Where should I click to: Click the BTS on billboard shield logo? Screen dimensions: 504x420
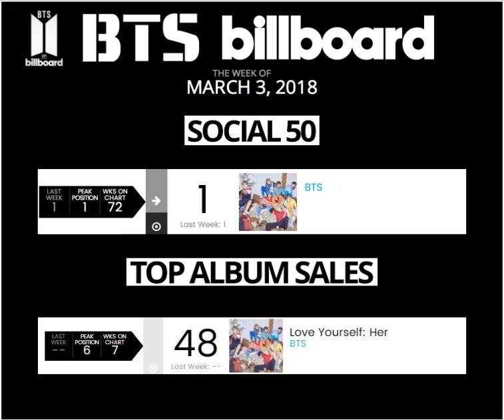(44, 41)
